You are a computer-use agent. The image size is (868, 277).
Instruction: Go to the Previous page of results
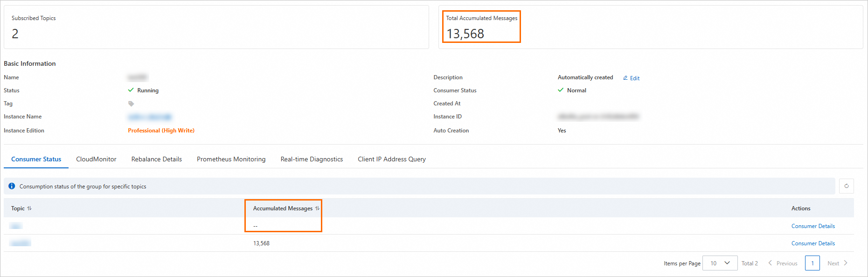coord(783,263)
